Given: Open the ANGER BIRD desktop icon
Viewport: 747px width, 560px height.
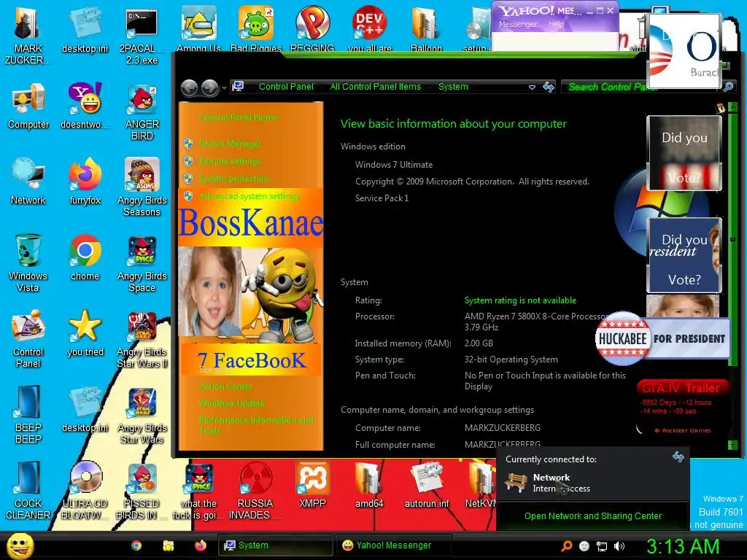Looking at the screenshot, I should tap(142, 112).
